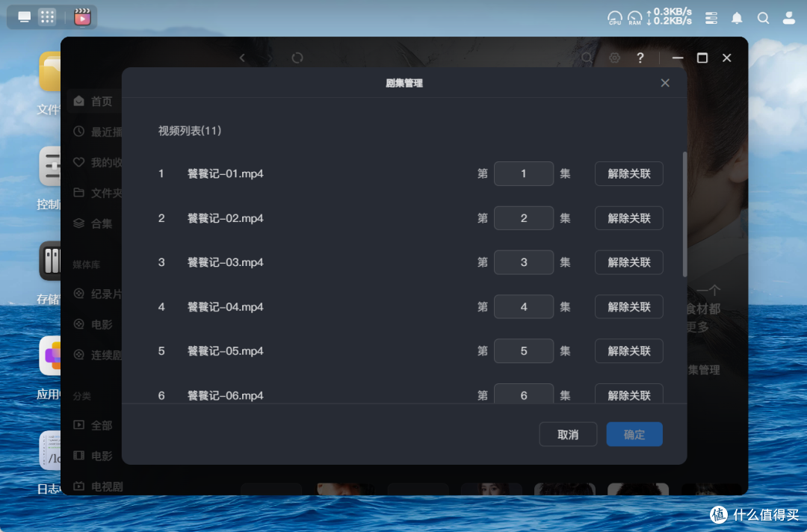Click the 视频列表(11) heading
Viewport: 807px width, 532px height.
pyautogui.click(x=189, y=131)
